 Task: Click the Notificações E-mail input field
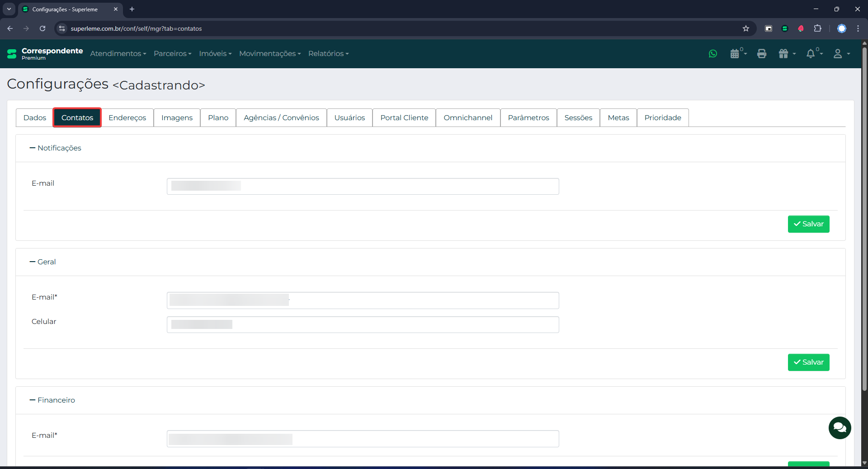click(x=363, y=187)
